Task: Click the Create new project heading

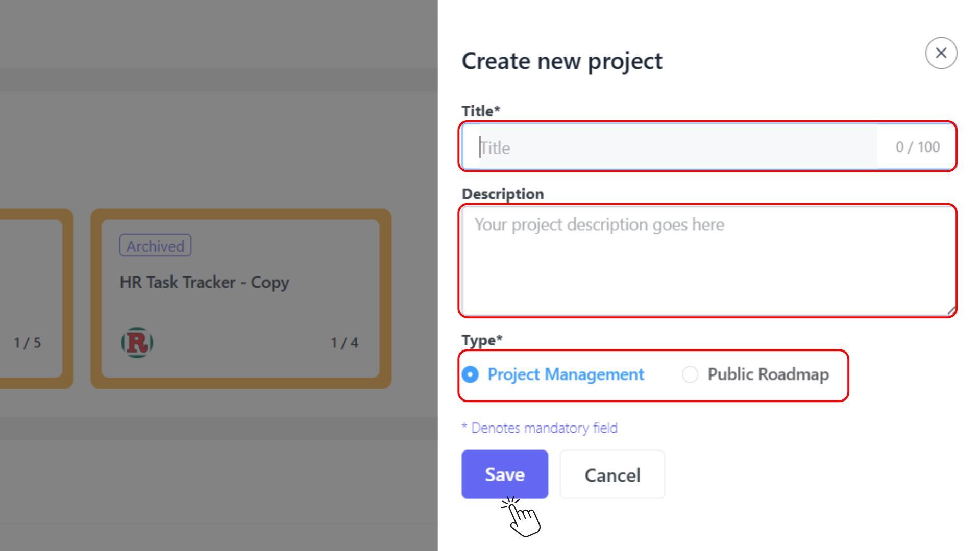Action: (x=561, y=61)
